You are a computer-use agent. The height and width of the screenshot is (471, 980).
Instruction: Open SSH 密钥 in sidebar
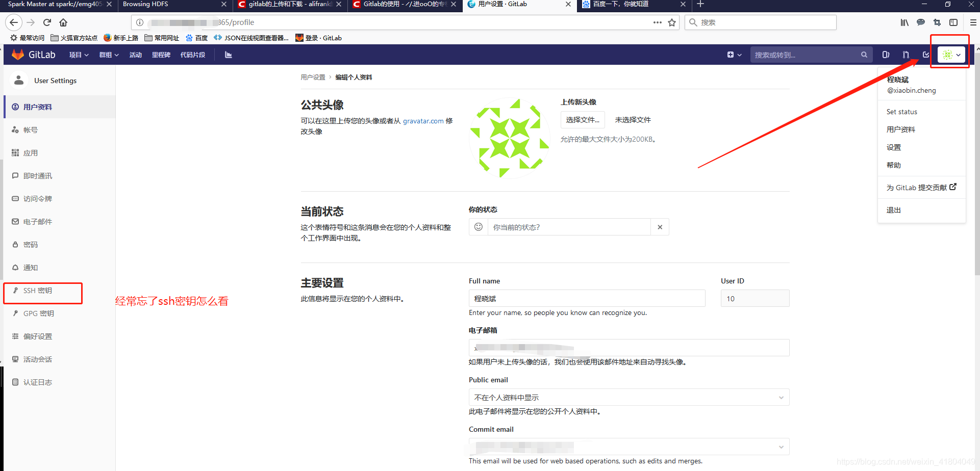click(x=60, y=291)
